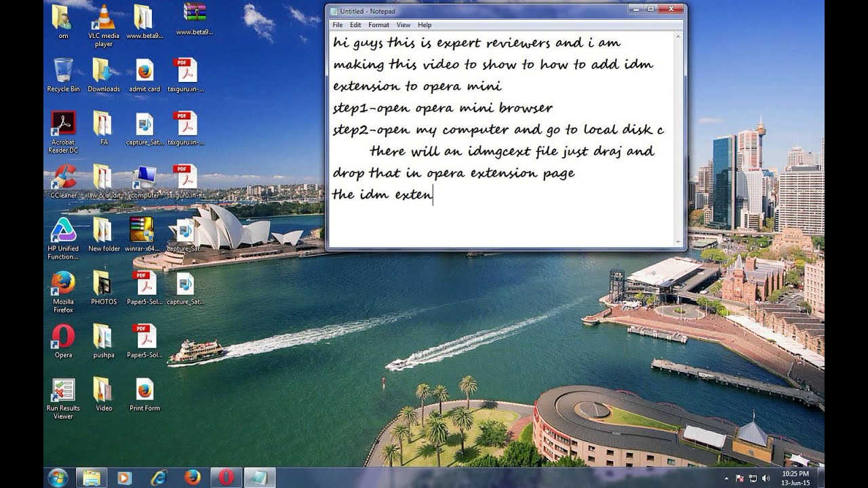
Task: Open Notepad Format menu
Action: [x=378, y=25]
